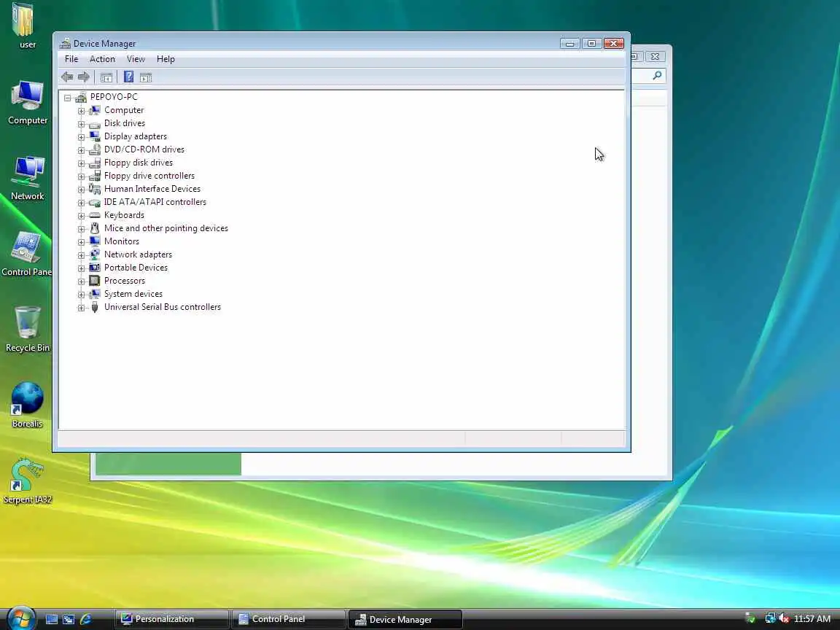Select the Monitors icon
Viewport: 840px width, 630px height.
click(94, 241)
